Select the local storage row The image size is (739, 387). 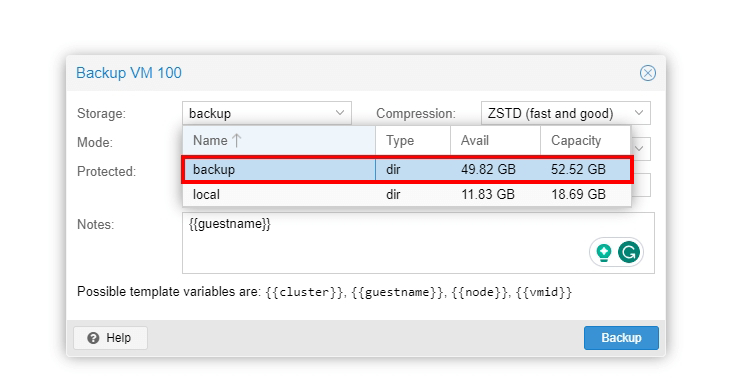[x=407, y=194]
